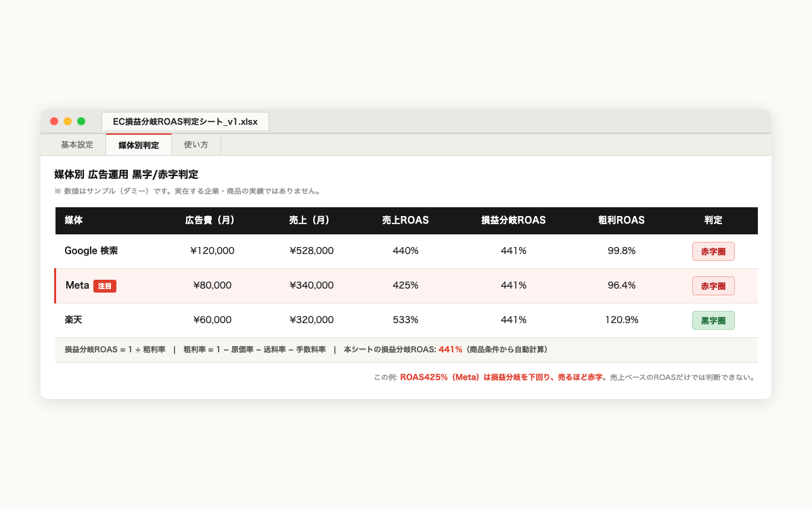
Task: Click the ¥60,000 ad cost cell
Action: [212, 320]
